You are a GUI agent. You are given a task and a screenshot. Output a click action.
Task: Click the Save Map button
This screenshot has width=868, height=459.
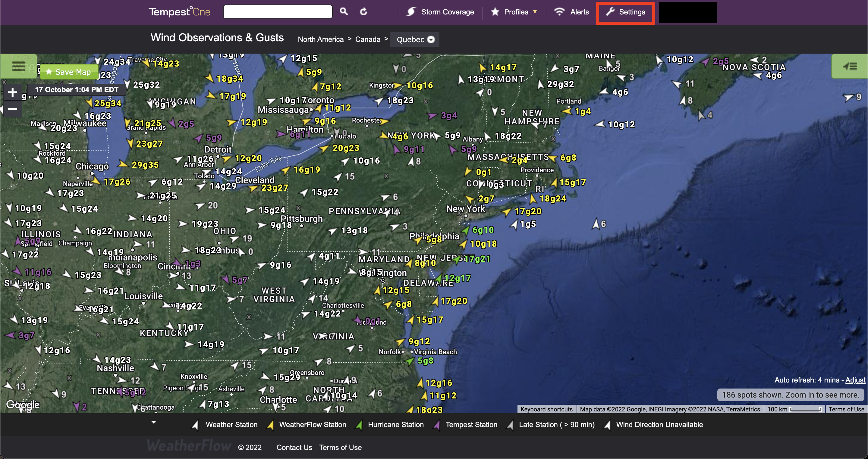click(69, 72)
